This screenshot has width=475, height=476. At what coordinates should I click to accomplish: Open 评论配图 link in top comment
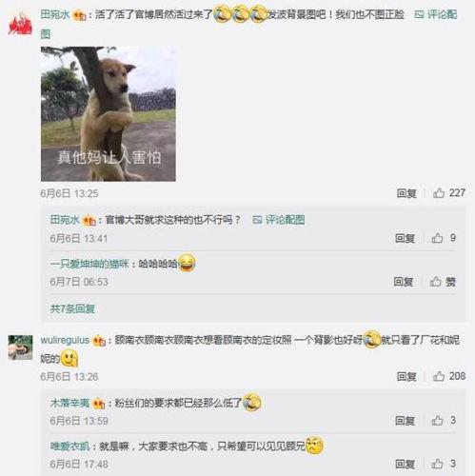[x=436, y=14]
